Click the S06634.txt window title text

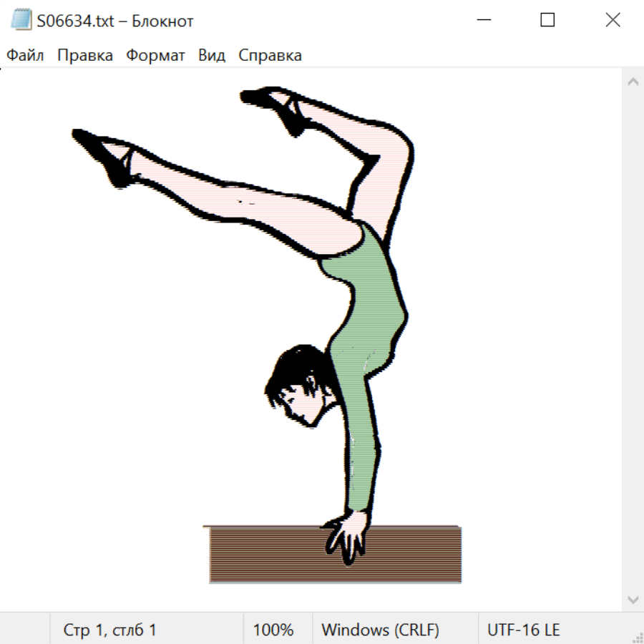click(x=115, y=21)
